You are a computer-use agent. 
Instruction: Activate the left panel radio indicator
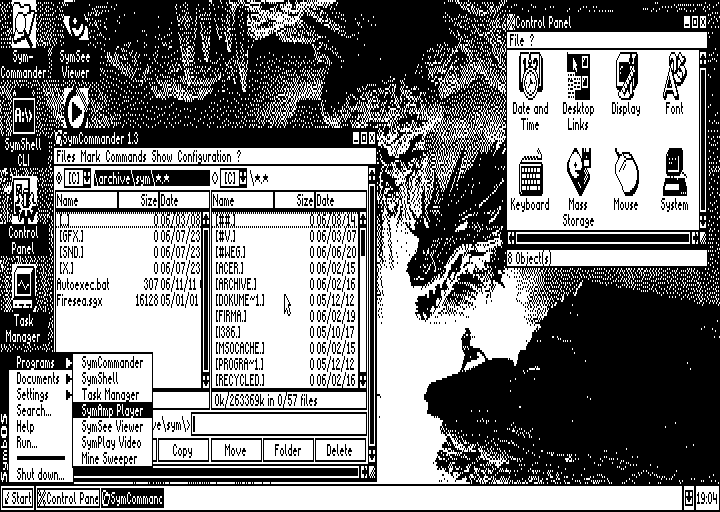click(x=59, y=178)
